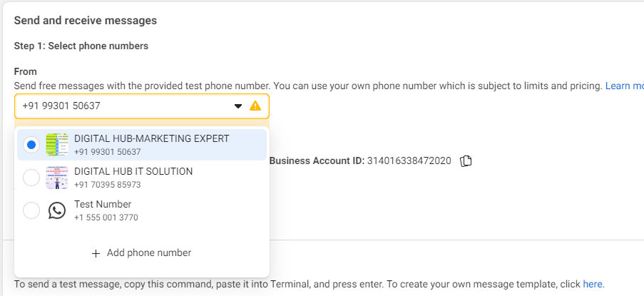Click the DIGITAL HUB IT SOLUTION option name

point(133,172)
